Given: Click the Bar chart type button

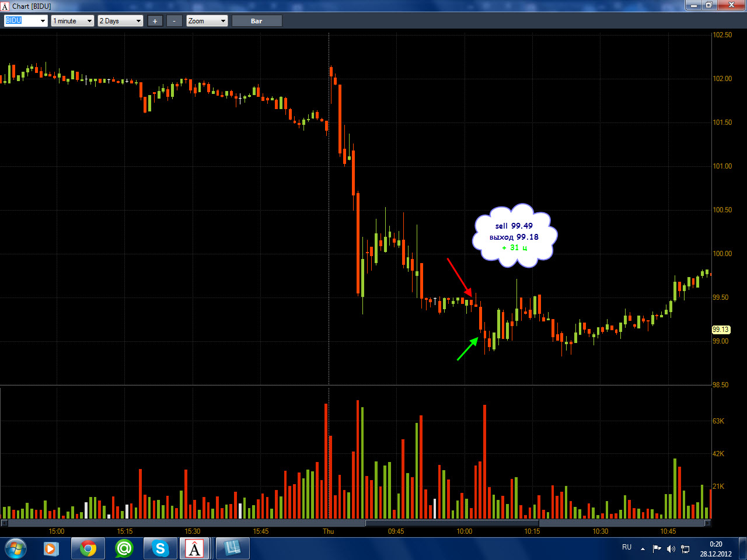Looking at the screenshot, I should [x=257, y=21].
